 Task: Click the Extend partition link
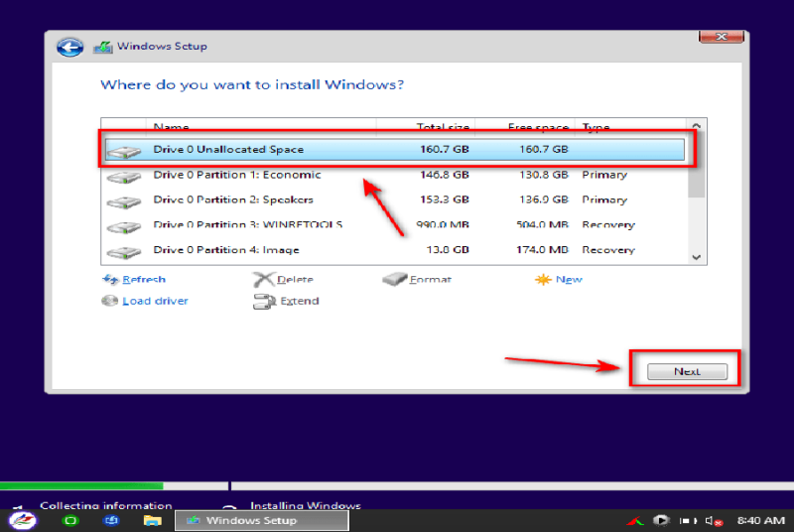coord(300,301)
